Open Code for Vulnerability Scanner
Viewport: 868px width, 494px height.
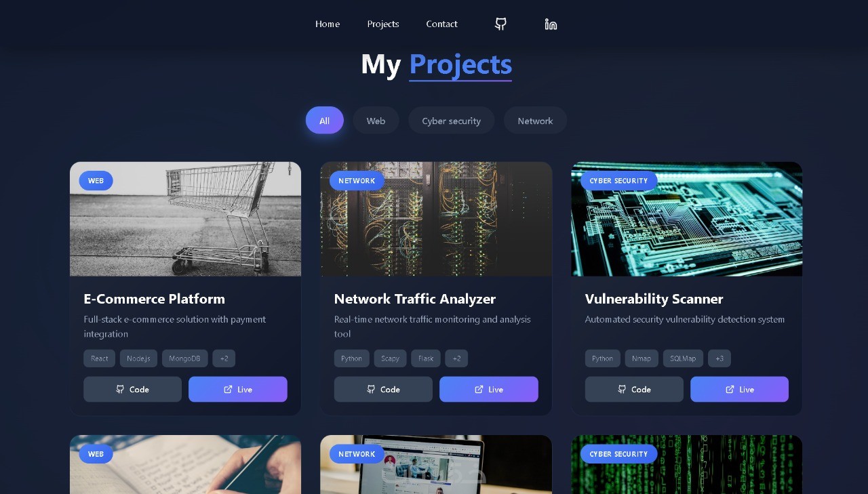634,389
